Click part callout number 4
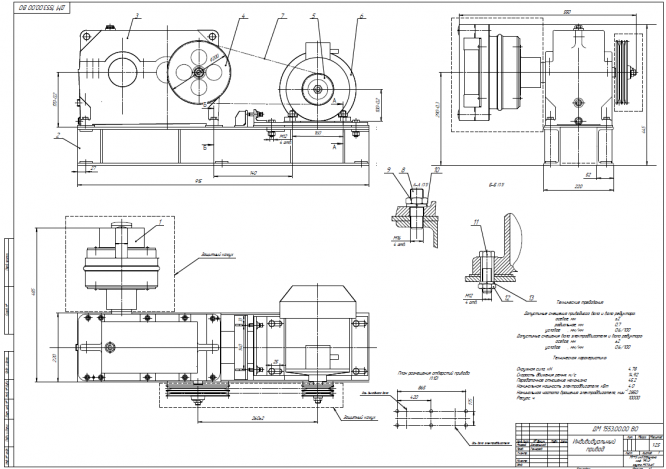 tap(243, 16)
